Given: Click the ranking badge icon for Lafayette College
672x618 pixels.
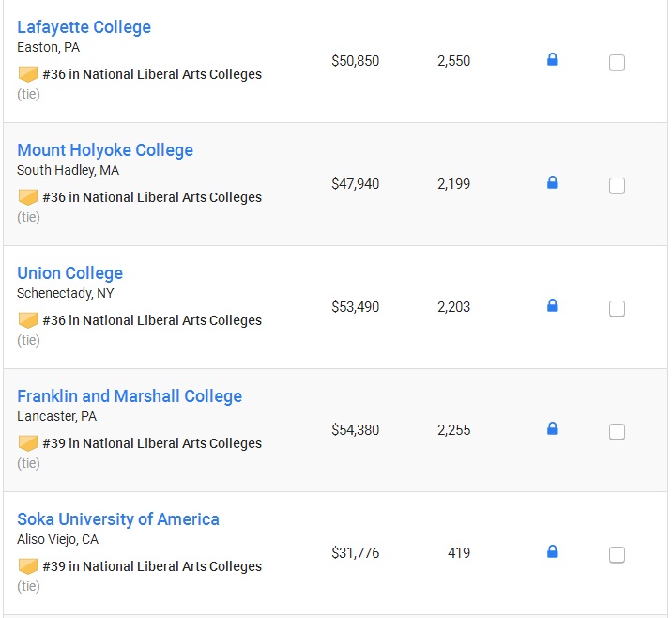Looking at the screenshot, I should [28, 74].
